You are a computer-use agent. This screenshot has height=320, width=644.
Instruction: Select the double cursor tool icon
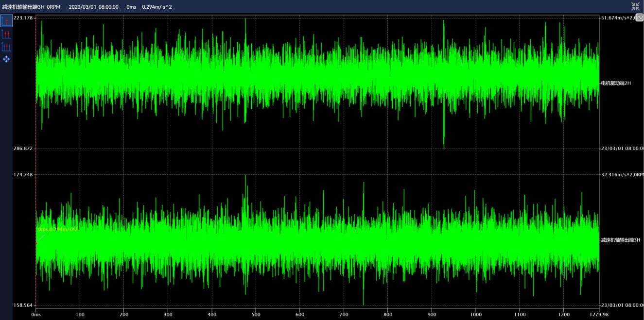click(6, 34)
